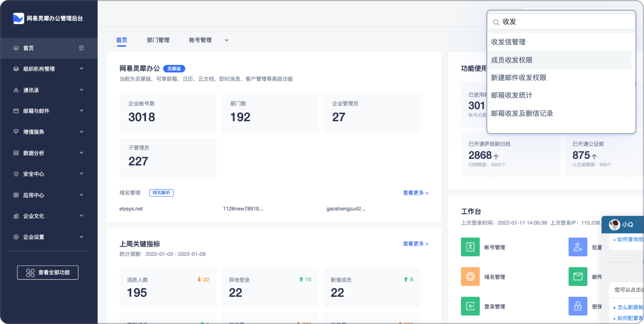Click the 域名解析 tag button
This screenshot has width=644, height=324.
point(161,193)
